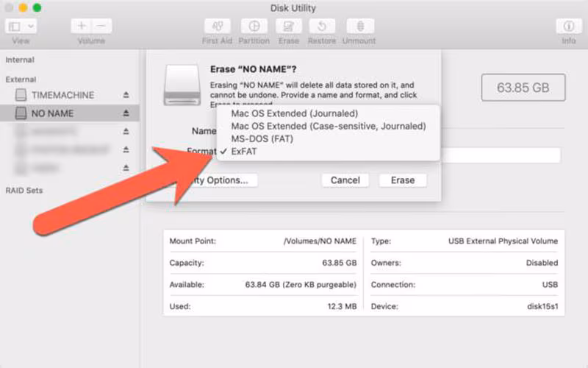
Task: Select NO NAME in the sidebar
Action: point(70,113)
